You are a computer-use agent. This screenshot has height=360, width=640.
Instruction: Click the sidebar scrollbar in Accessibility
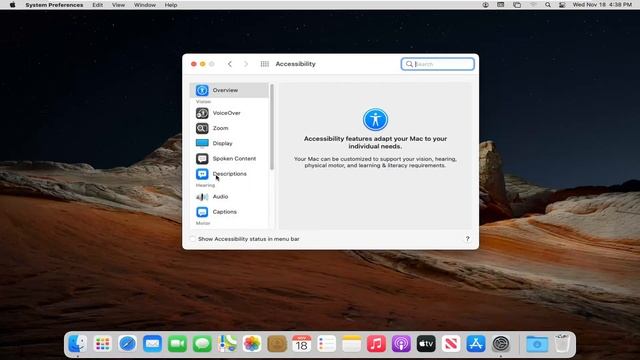[272, 127]
